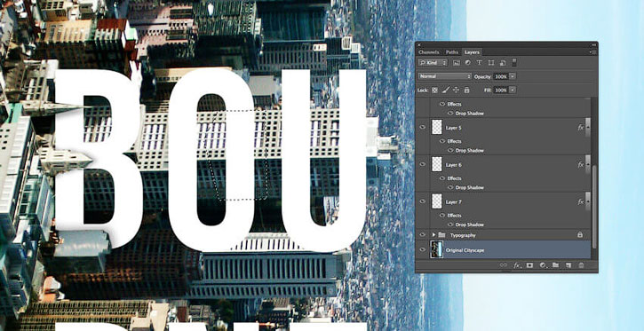
Task: Filter layers by smart objects icon
Action: click(x=502, y=63)
